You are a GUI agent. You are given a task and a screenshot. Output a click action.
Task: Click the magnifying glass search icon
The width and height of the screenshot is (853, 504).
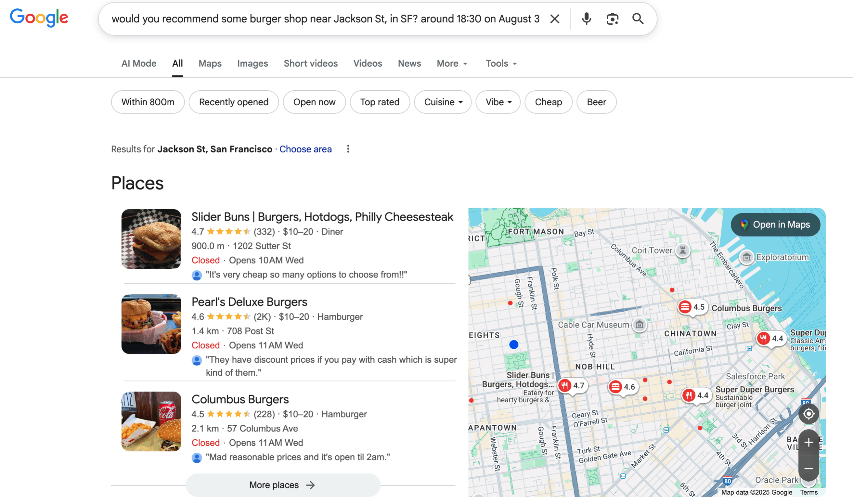click(638, 19)
